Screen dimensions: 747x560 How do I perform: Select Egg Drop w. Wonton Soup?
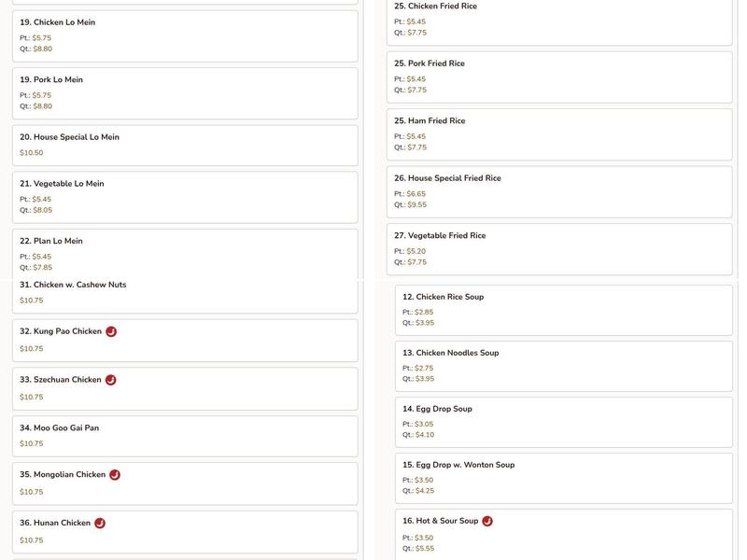tap(563, 478)
